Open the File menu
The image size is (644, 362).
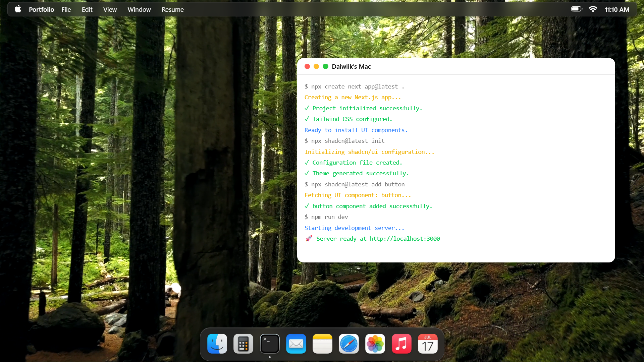click(x=66, y=9)
